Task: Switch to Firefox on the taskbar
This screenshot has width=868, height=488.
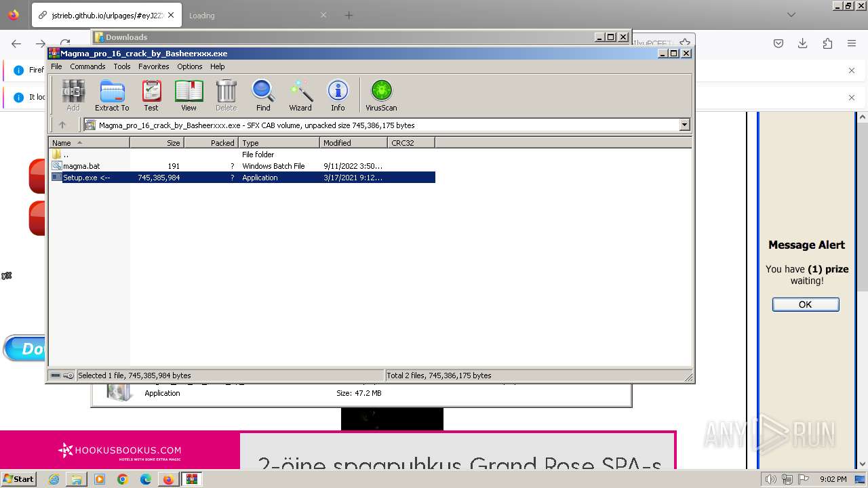Action: [168, 479]
